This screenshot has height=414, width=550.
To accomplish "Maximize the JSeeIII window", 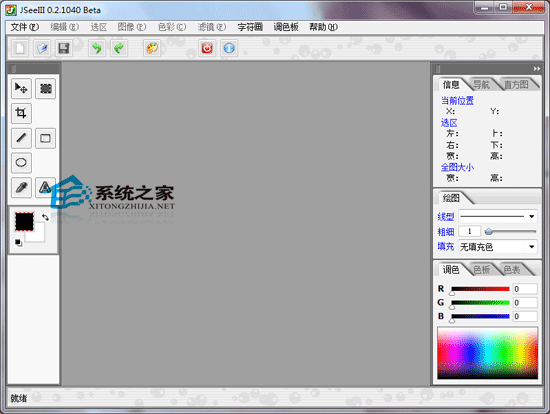I will tap(503, 7).
